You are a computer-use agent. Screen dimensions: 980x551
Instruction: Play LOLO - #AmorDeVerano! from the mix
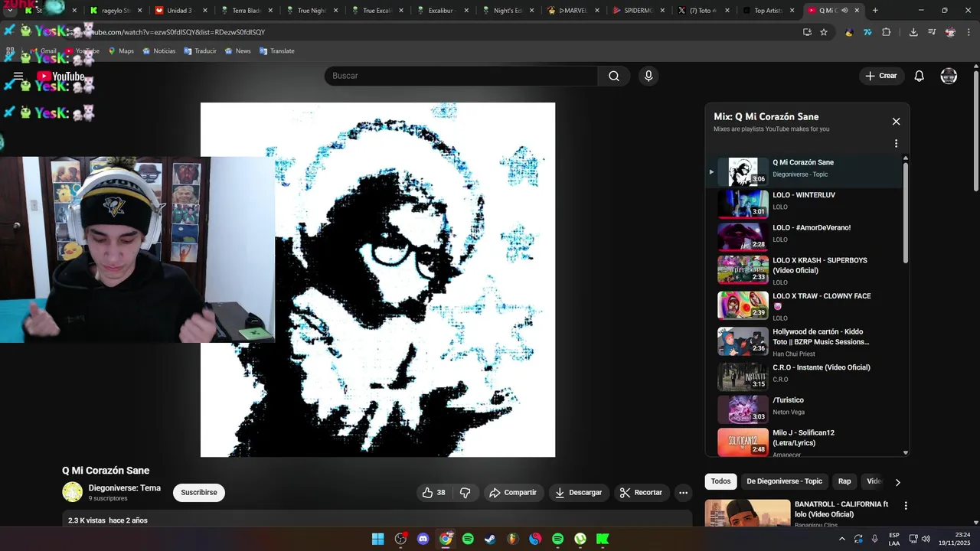click(804, 236)
